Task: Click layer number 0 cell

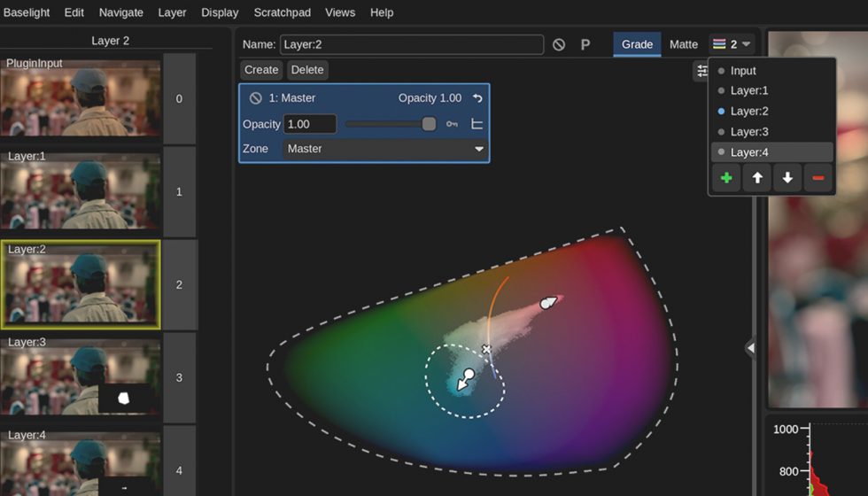Action: pos(179,98)
